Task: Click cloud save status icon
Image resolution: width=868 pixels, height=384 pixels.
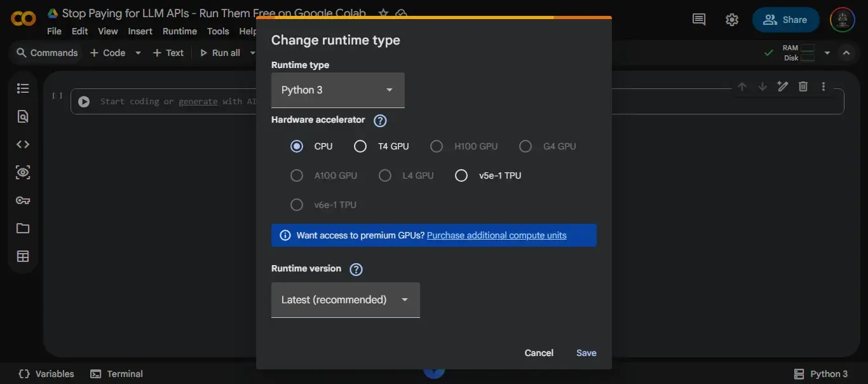Action: coord(401,13)
